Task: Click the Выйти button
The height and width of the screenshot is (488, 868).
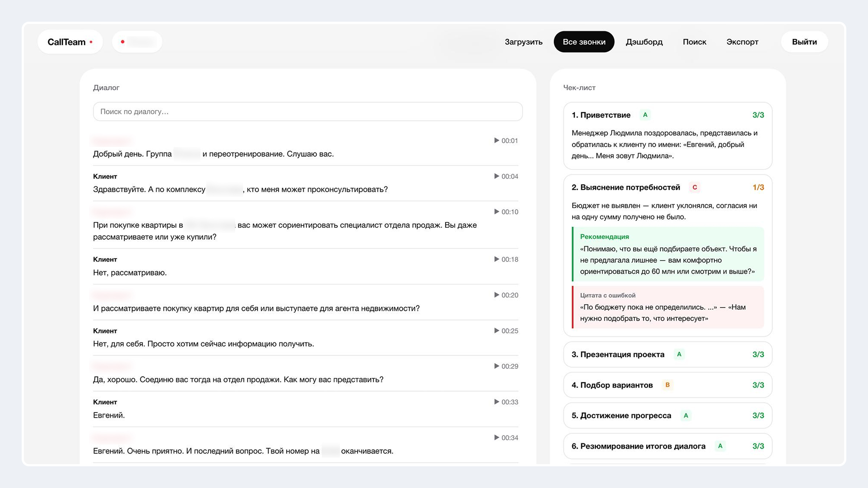Action: tap(804, 42)
